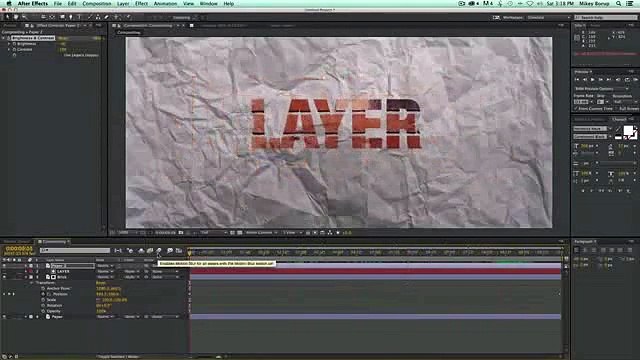This screenshot has width=640, height=360.
Task: Jump to first frame in Preview panel
Action: pos(577,80)
